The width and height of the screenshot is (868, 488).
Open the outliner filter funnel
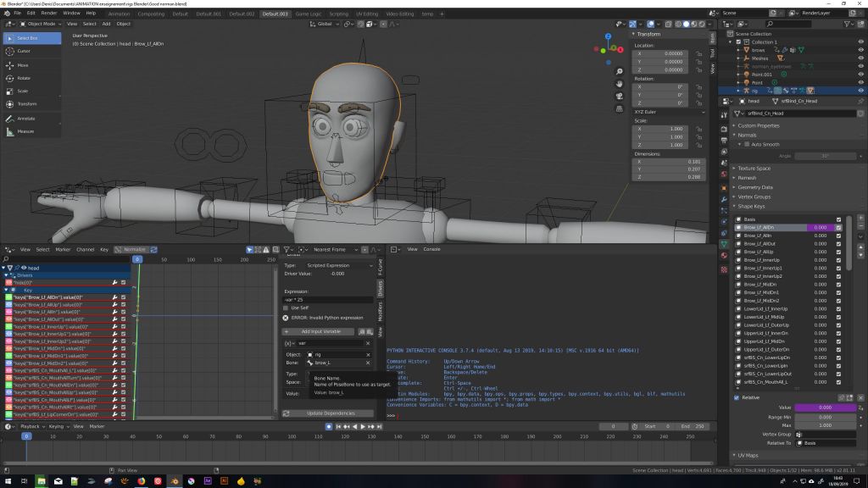[x=847, y=25]
